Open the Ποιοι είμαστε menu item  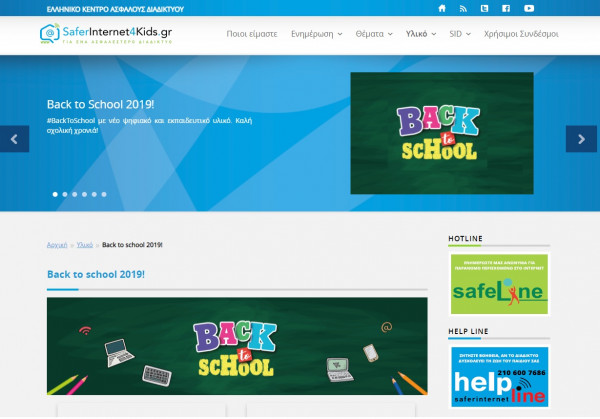tap(252, 33)
